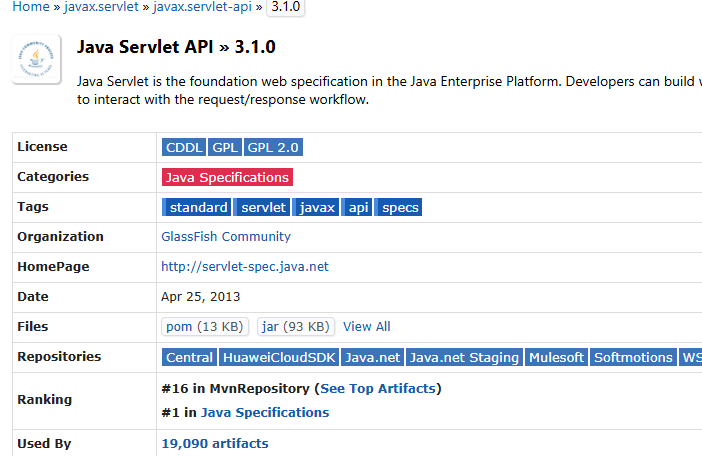The image size is (702, 456).
Task: Click See Top Artifacts link
Action: coord(377,388)
